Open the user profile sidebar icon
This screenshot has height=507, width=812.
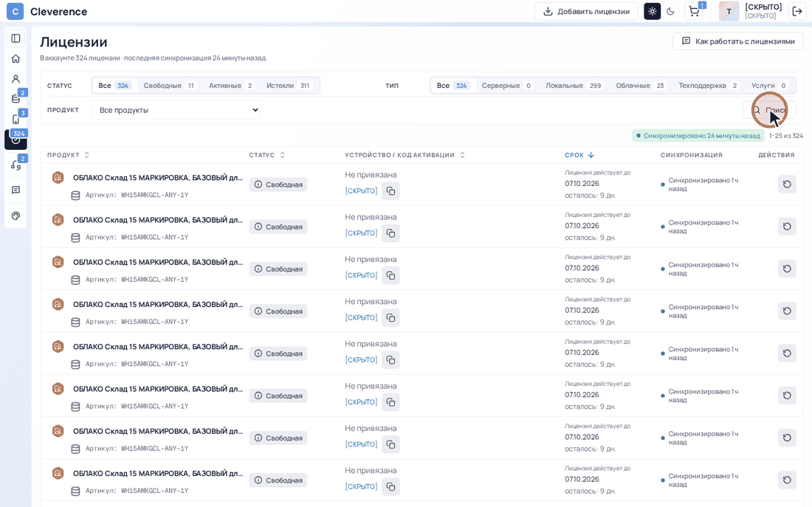click(16, 79)
